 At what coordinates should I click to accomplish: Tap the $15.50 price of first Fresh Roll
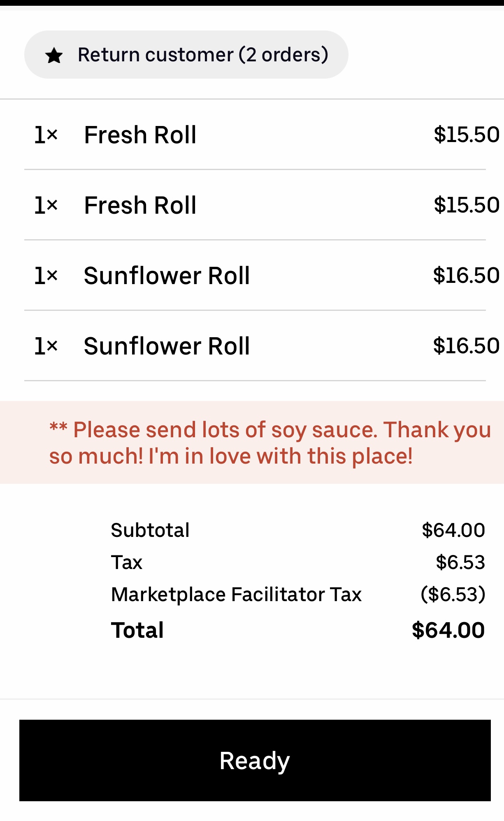click(466, 135)
